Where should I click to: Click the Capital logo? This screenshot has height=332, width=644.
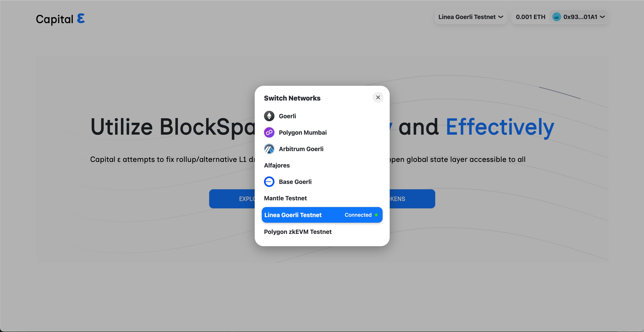point(60,19)
